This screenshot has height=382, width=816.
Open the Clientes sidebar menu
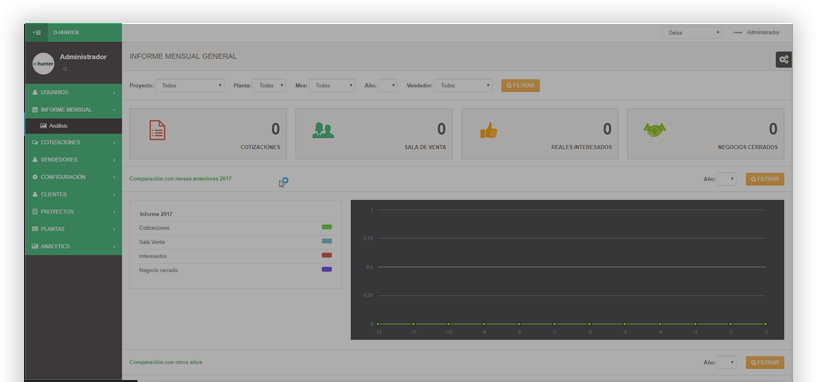point(73,194)
